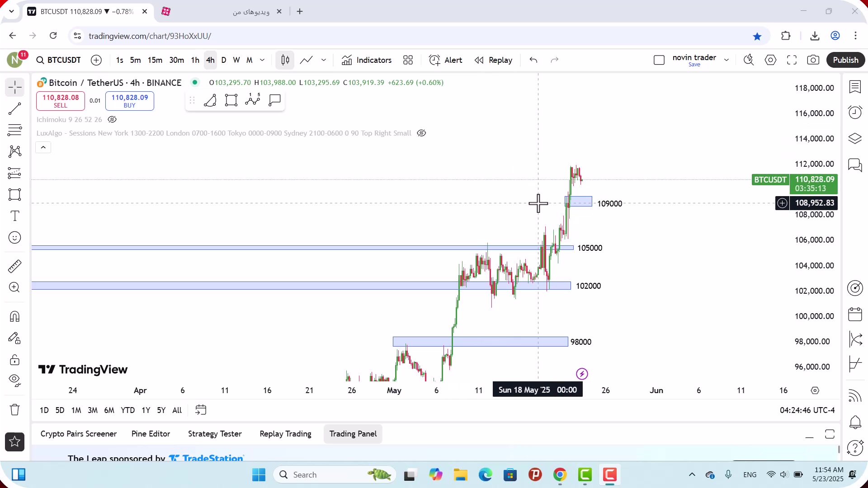Screen dimensions: 868x488
Task: Select the Daily timeframe
Action: (223, 60)
